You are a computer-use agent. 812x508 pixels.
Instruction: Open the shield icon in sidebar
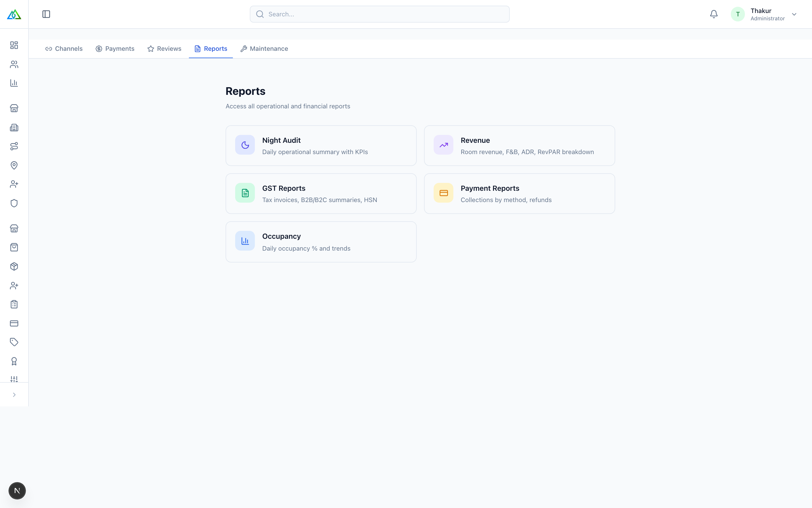pyautogui.click(x=14, y=203)
